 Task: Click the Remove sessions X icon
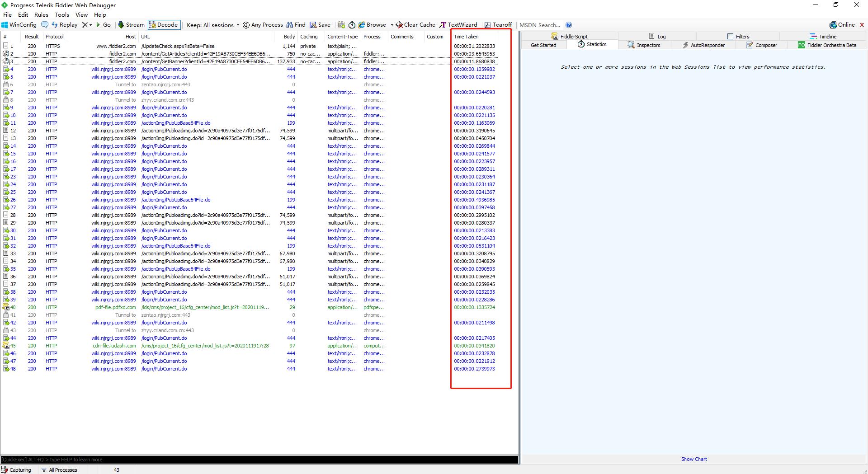click(85, 25)
